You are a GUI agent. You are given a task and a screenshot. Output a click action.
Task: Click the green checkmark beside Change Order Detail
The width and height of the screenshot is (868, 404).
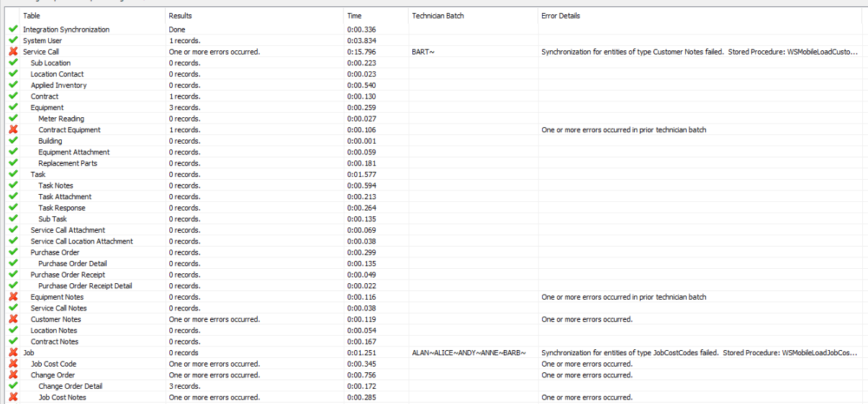13,386
